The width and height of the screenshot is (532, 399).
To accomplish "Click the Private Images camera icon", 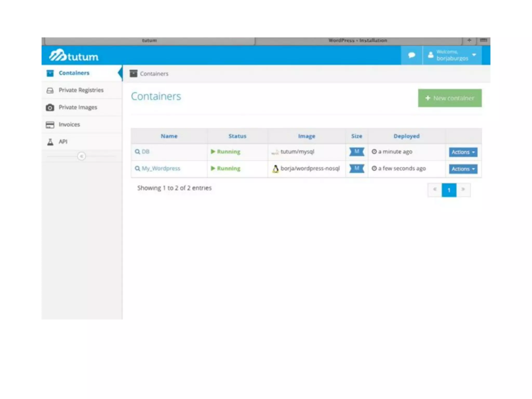I will click(x=50, y=108).
